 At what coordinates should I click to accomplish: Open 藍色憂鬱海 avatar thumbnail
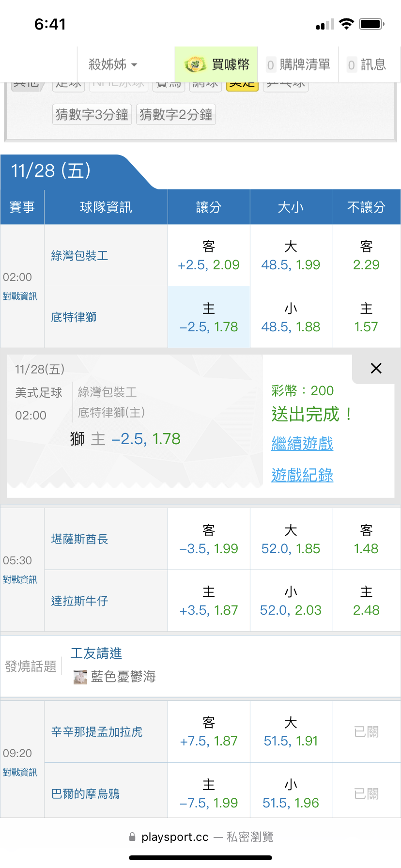click(80, 677)
